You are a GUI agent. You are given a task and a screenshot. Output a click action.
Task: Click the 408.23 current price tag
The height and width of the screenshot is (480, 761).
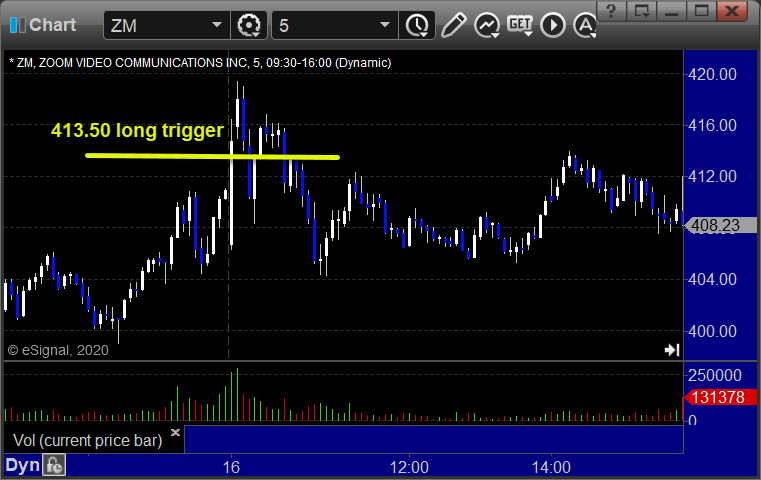[720, 225]
